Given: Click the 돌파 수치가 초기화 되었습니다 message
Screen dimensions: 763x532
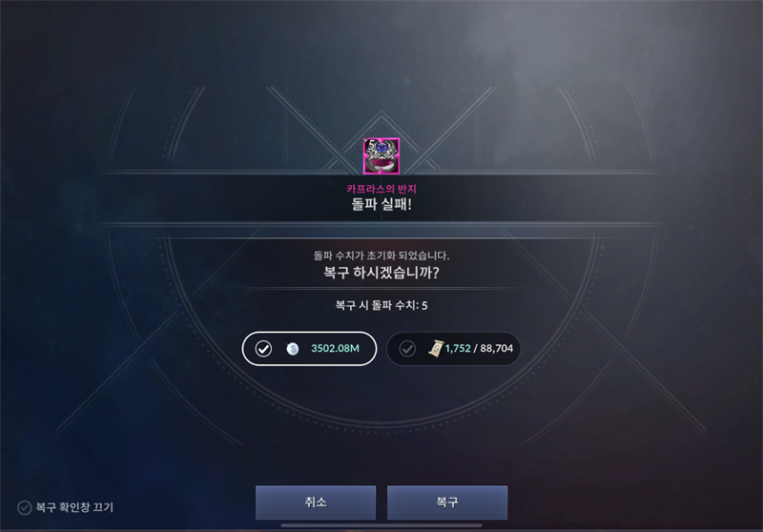Looking at the screenshot, I should tap(381, 256).
